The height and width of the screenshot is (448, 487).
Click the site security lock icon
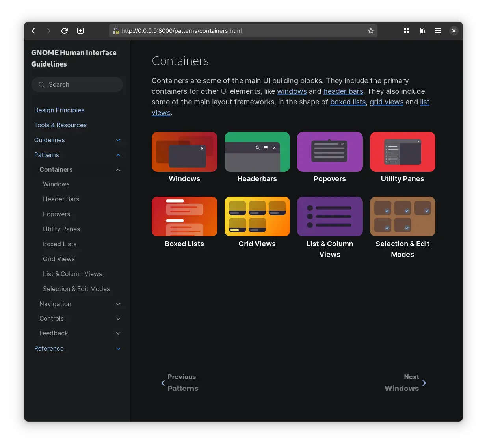pos(116,31)
